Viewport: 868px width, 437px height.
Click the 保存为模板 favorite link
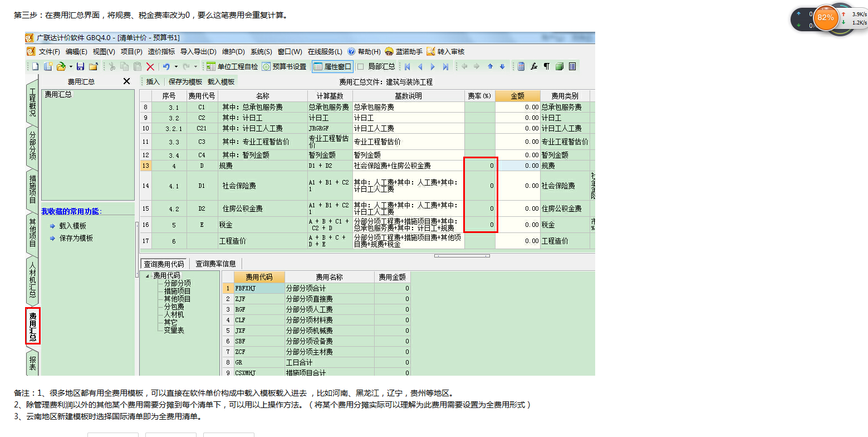(76, 238)
